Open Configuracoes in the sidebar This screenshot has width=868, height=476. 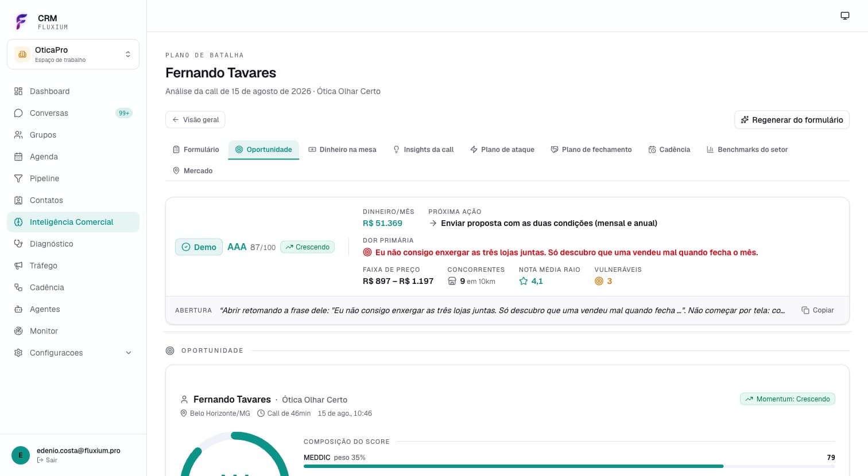coord(73,353)
